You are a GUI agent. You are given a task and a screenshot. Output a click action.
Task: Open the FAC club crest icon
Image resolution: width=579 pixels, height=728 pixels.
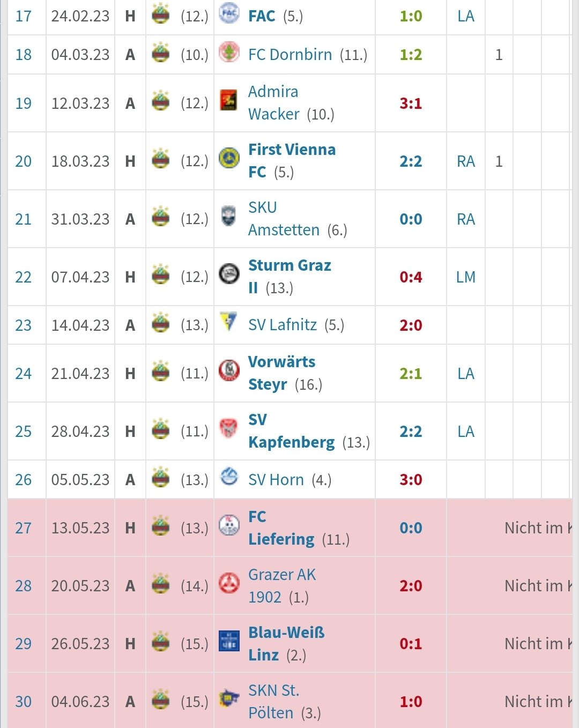point(229,14)
